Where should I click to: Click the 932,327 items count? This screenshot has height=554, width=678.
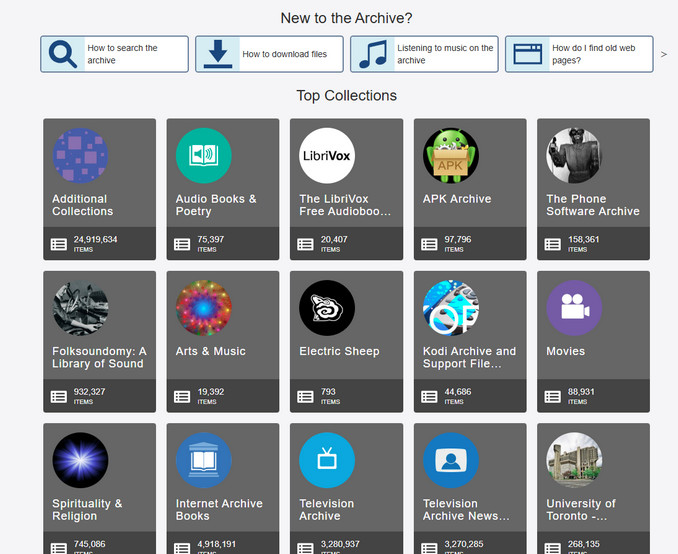pos(89,392)
